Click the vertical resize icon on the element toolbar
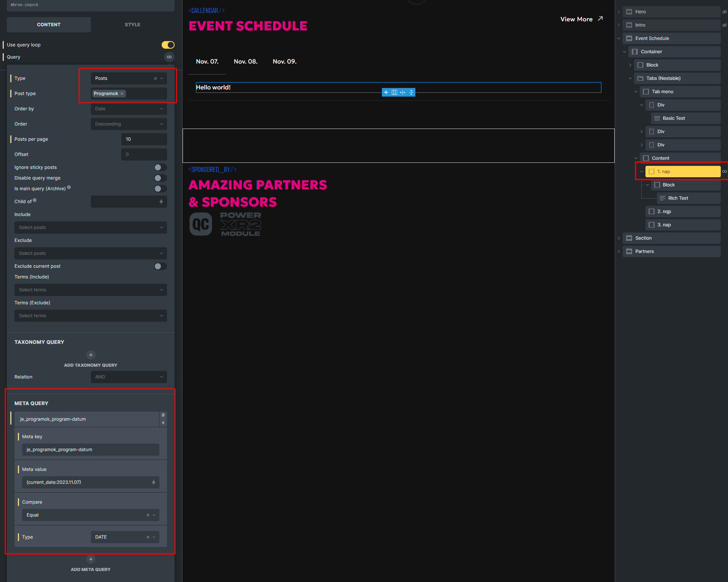 [x=411, y=92]
